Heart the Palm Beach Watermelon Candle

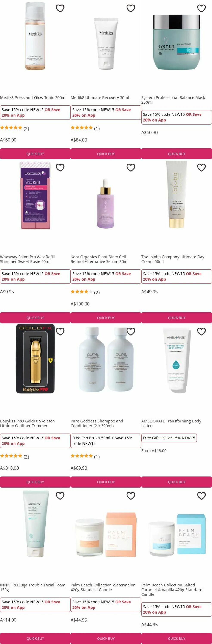[x=131, y=496]
